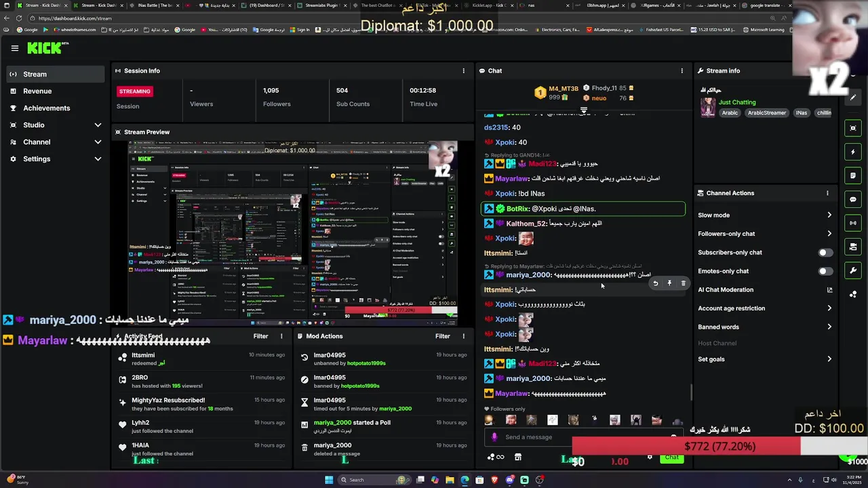
Task: Click the green Chat send button
Action: (671, 457)
